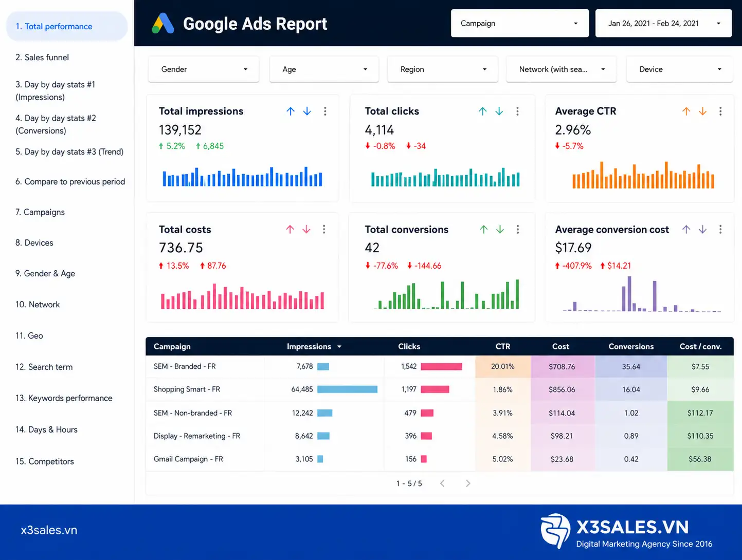This screenshot has height=560, width=742.
Task: Open more options on Average CTR card
Action: pos(720,111)
